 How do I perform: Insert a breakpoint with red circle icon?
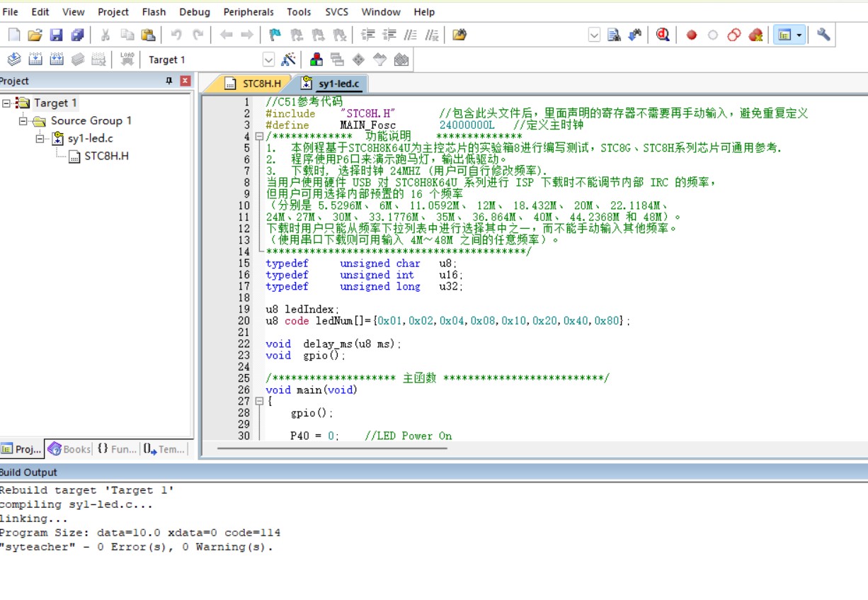[x=692, y=35]
